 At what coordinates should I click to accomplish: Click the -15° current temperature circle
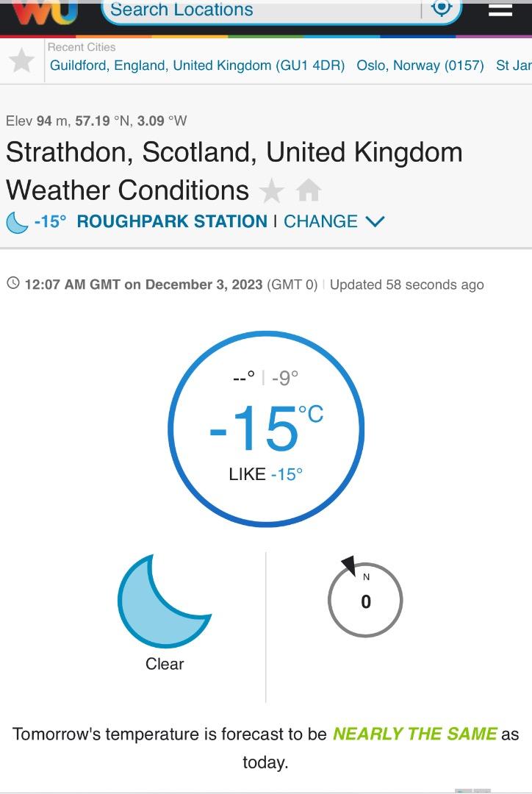[266, 429]
